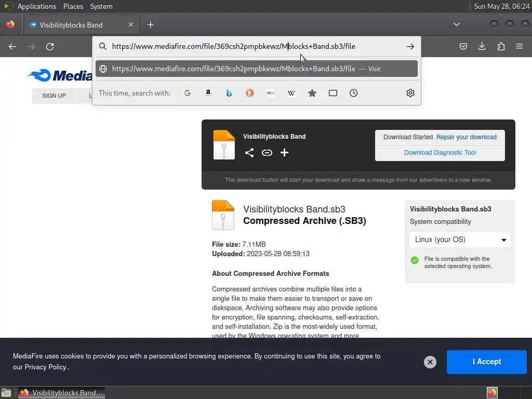
Task: Click the 'Uploaded: 2023-05-28 08:59:13' text
Action: click(x=261, y=254)
